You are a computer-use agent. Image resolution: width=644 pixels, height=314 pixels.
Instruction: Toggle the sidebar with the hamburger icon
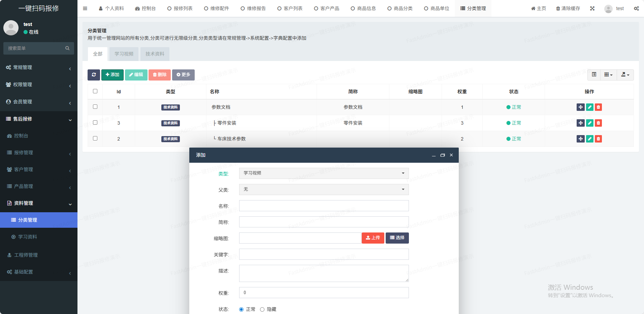coord(85,8)
